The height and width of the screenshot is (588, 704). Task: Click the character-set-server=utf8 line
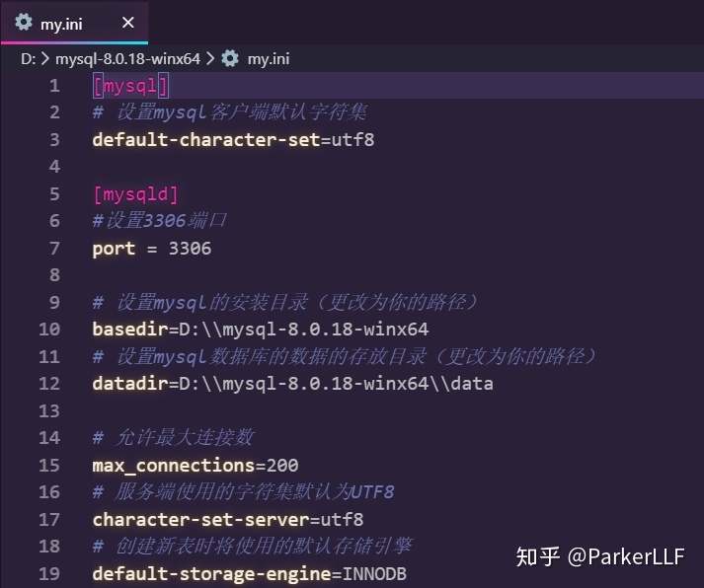click(x=228, y=520)
